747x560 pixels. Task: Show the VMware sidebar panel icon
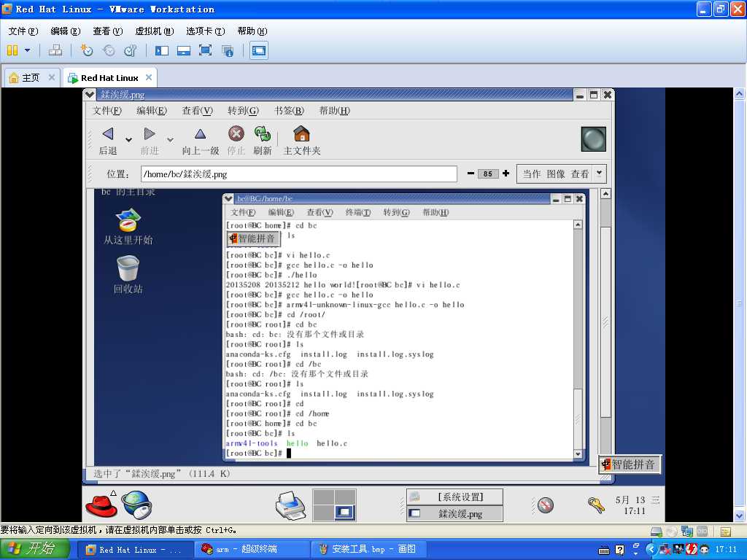(162, 50)
